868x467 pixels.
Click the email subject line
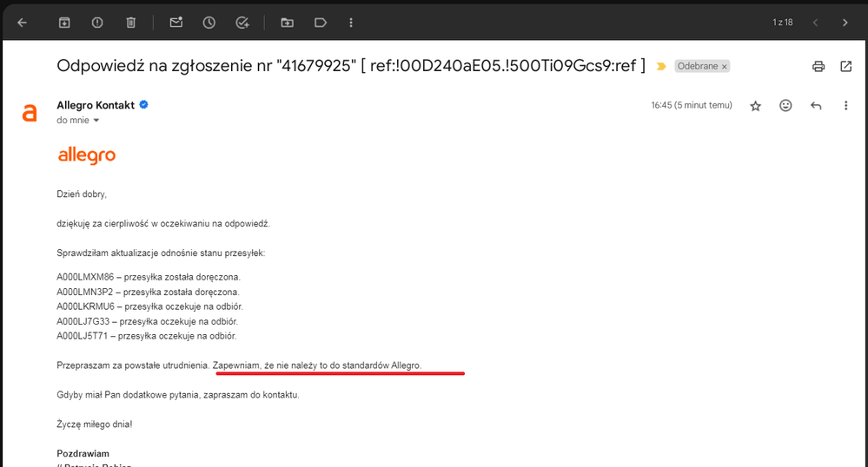pyautogui.click(x=351, y=66)
